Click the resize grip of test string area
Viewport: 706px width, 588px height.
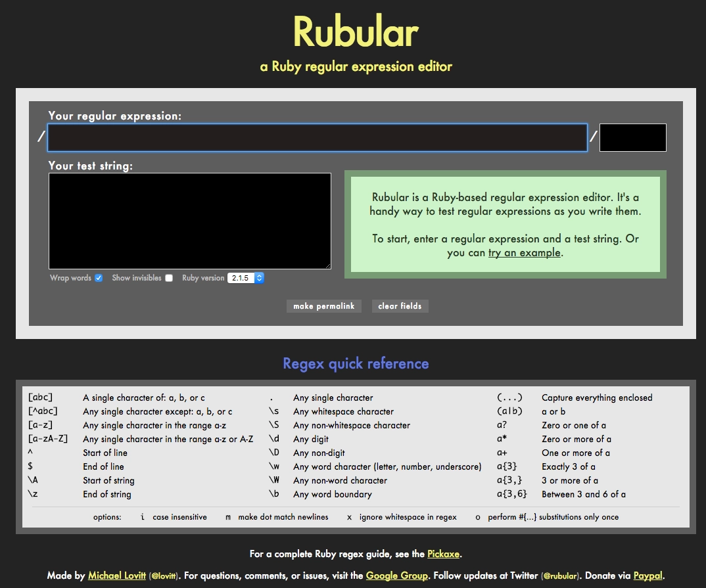click(x=328, y=266)
